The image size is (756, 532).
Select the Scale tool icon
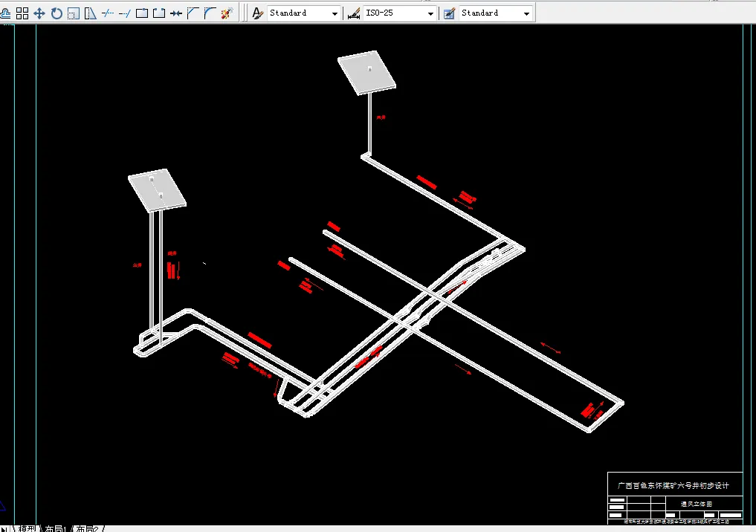tap(74, 13)
